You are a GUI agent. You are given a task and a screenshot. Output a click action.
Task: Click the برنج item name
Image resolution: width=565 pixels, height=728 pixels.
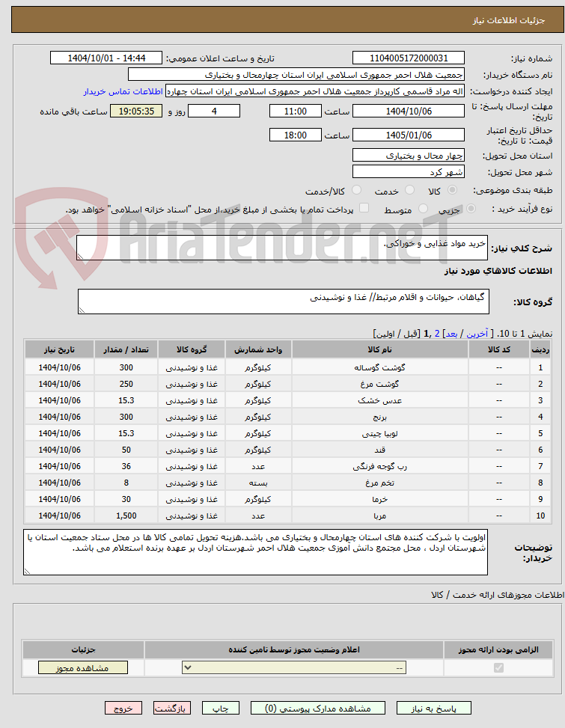[x=379, y=417]
